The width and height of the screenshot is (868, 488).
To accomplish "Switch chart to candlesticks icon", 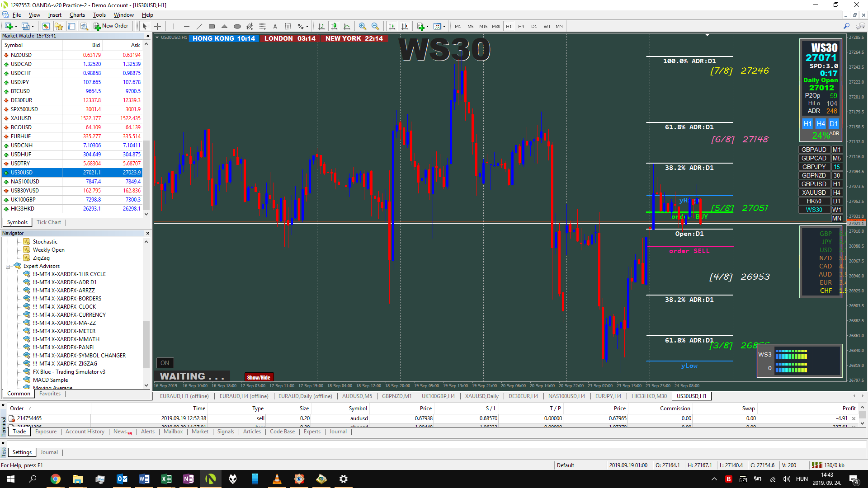I will click(x=334, y=26).
